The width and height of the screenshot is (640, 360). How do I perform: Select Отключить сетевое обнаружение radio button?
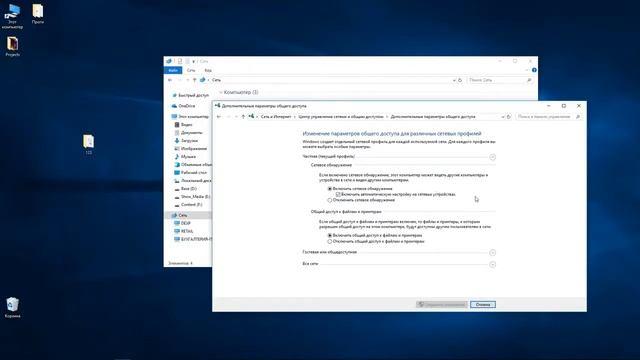coord(330,200)
